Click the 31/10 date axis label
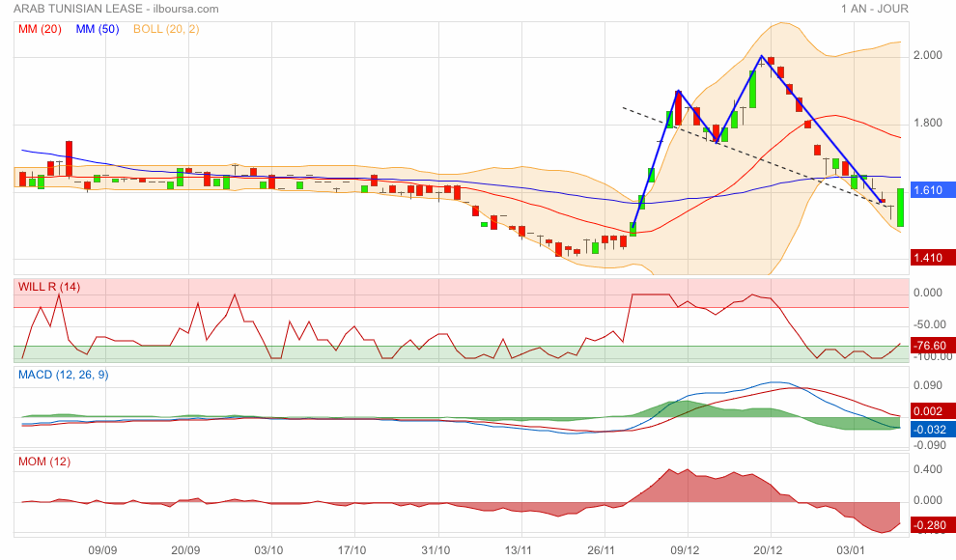956x560 pixels. pos(436,550)
